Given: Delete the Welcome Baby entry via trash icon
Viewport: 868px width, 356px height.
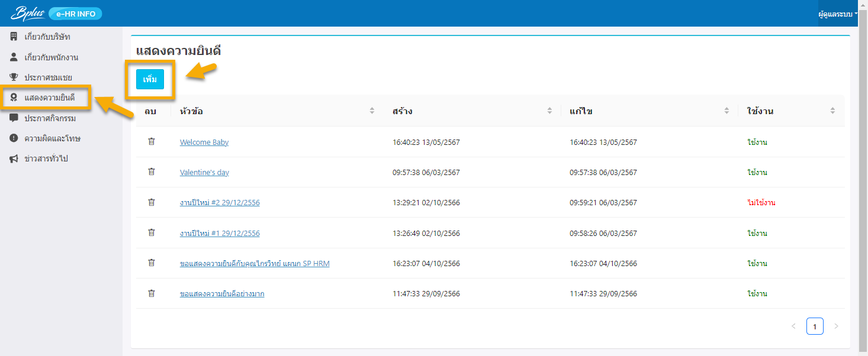Looking at the screenshot, I should coord(151,142).
